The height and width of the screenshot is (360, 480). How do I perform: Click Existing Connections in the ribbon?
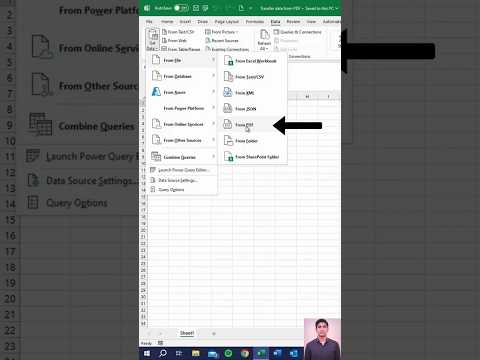(x=227, y=49)
